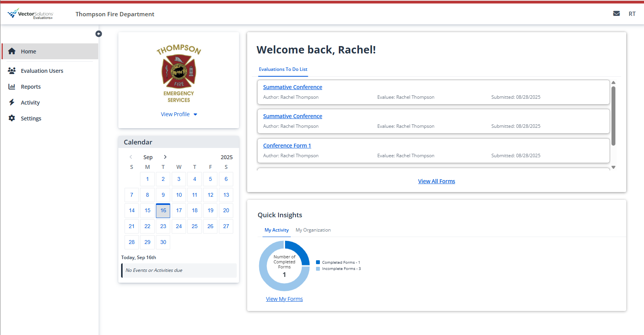Select September 16 on the calendar
644x335 pixels.
[x=163, y=210]
